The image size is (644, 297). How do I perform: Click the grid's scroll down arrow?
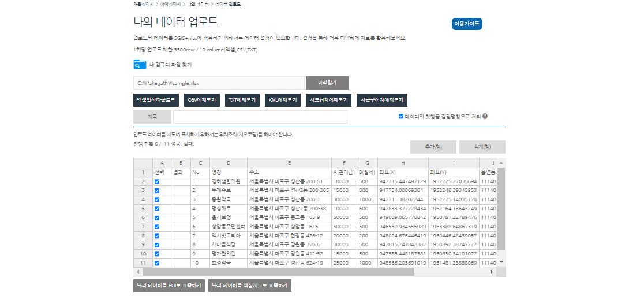point(501,262)
